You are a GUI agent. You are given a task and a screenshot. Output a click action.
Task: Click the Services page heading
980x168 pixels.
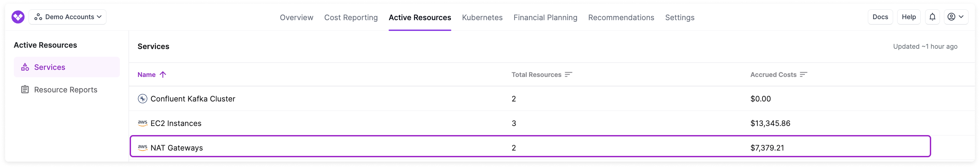153,46
